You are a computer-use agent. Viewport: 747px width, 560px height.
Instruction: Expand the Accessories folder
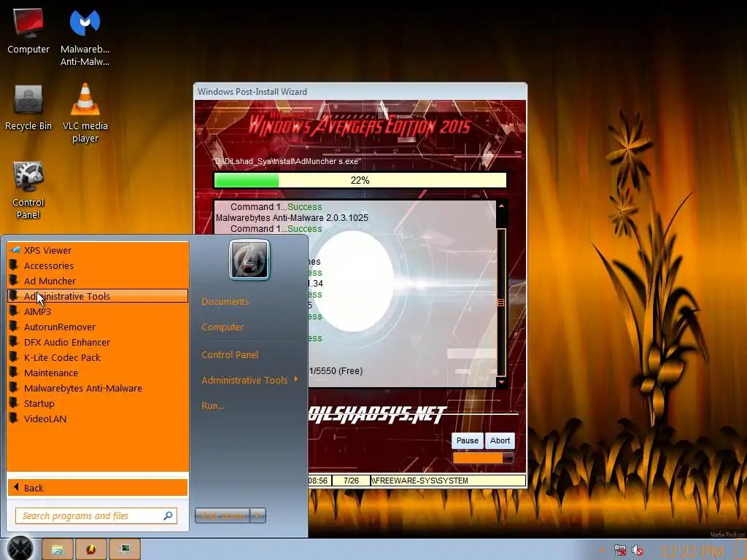point(98,265)
